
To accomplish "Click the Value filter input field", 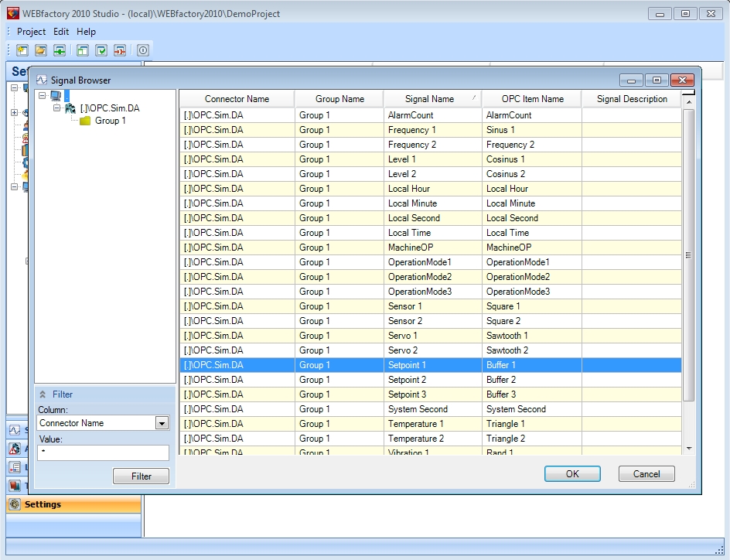I will [x=103, y=452].
